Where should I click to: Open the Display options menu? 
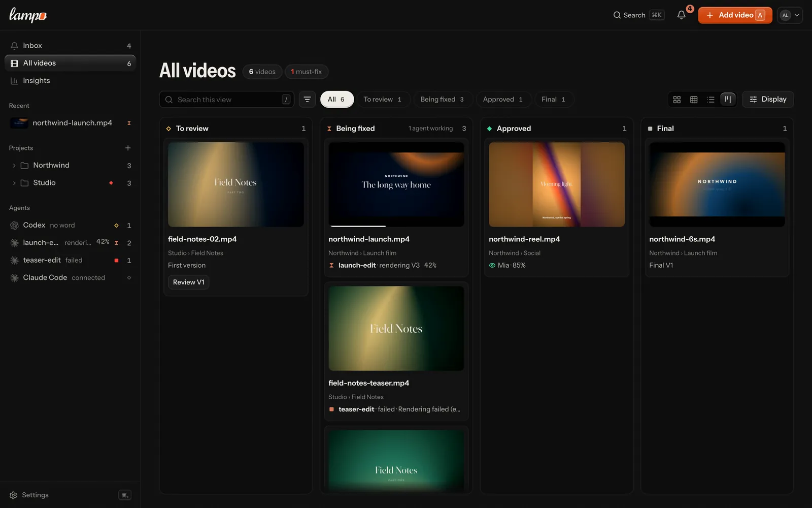coord(768,100)
